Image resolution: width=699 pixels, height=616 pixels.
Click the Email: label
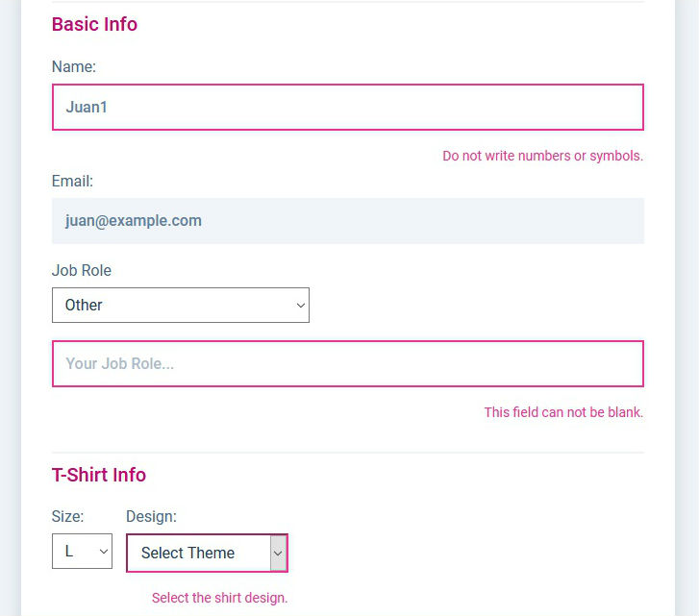pyautogui.click(x=72, y=181)
